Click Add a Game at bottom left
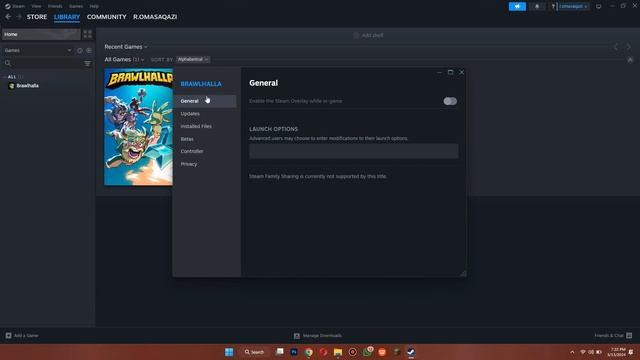This screenshot has height=360, width=640. pos(22,336)
